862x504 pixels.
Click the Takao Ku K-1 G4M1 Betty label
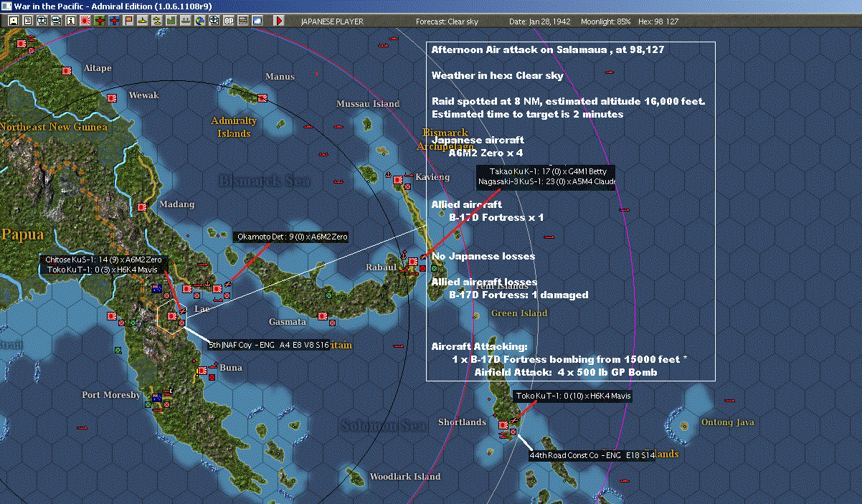click(x=548, y=171)
